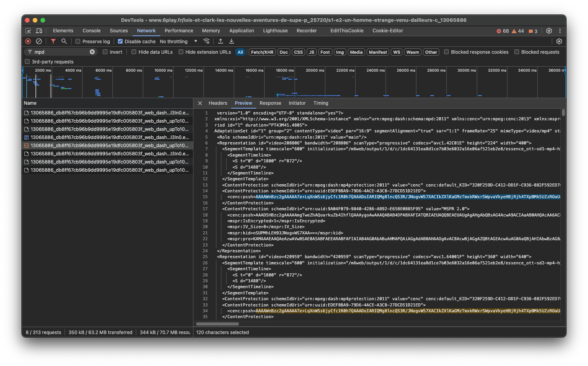This screenshot has width=588, height=366.
Task: Switch to the Console panel tab
Action: tap(91, 31)
